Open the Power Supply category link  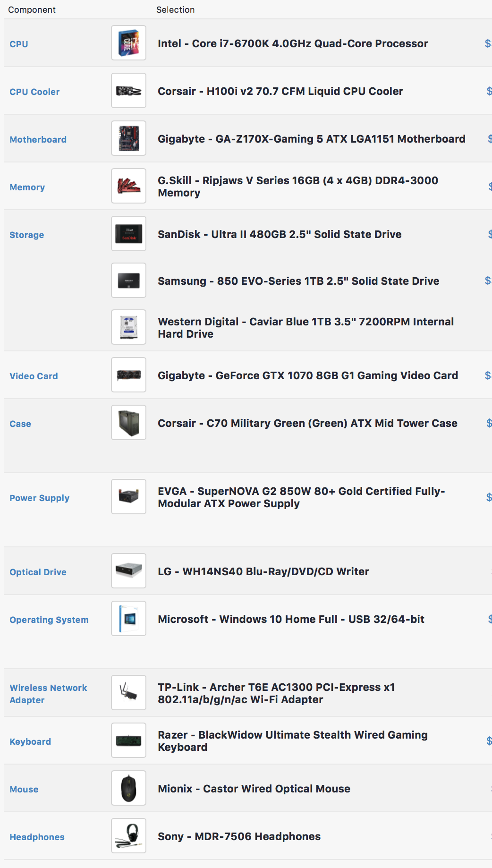[40, 498]
